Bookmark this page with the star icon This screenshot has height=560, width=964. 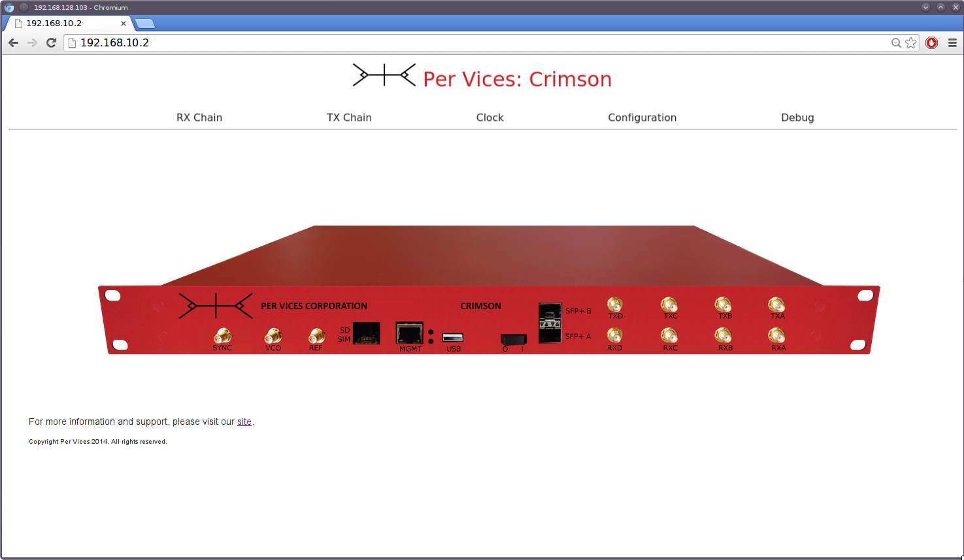point(911,43)
